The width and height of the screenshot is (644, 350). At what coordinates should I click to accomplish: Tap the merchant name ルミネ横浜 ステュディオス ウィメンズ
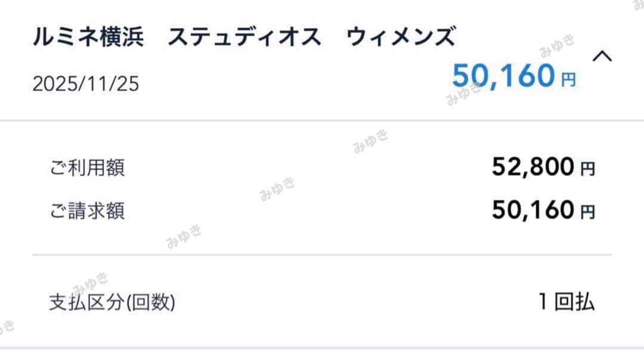coord(243,37)
